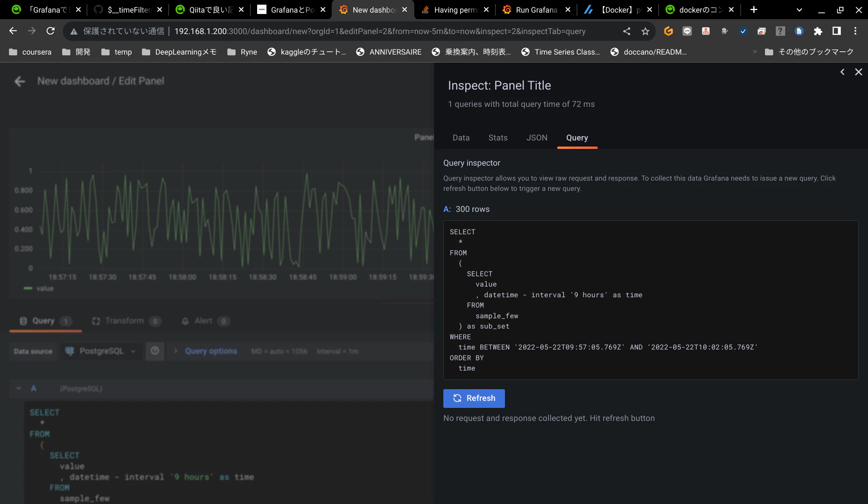This screenshot has height=504, width=868.
Task: Go back to the previous page
Action: click(13, 31)
